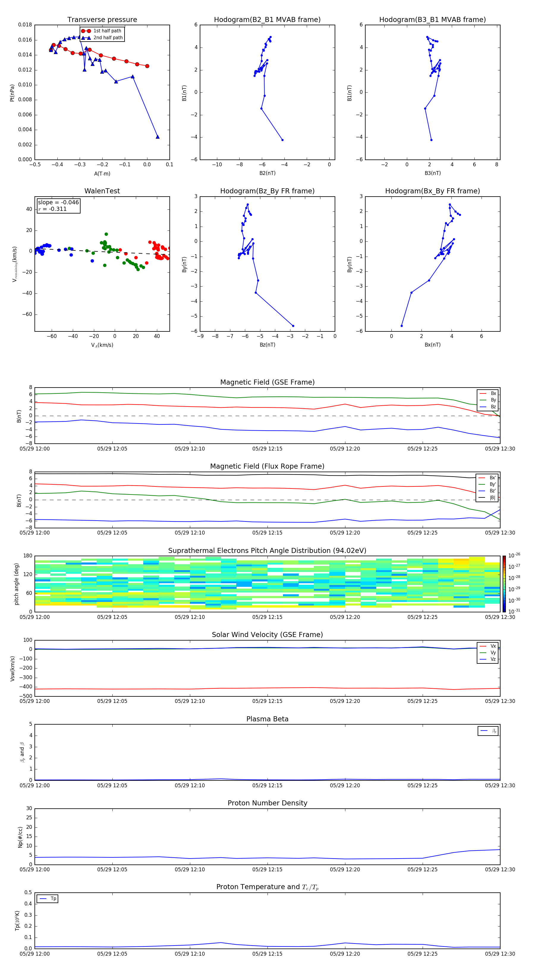Select "Bx'" in flux rope legend

pos(487,478)
